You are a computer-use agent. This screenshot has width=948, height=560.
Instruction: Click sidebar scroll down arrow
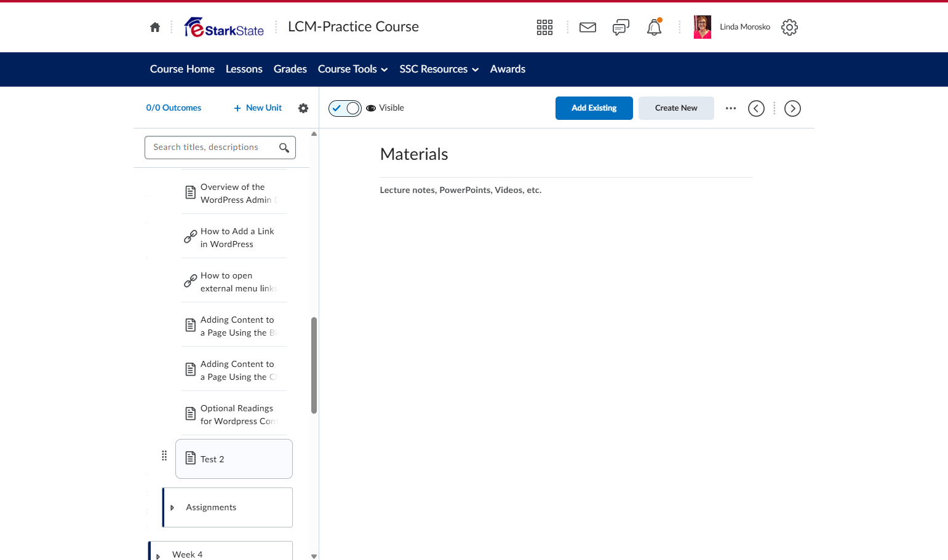point(314,556)
